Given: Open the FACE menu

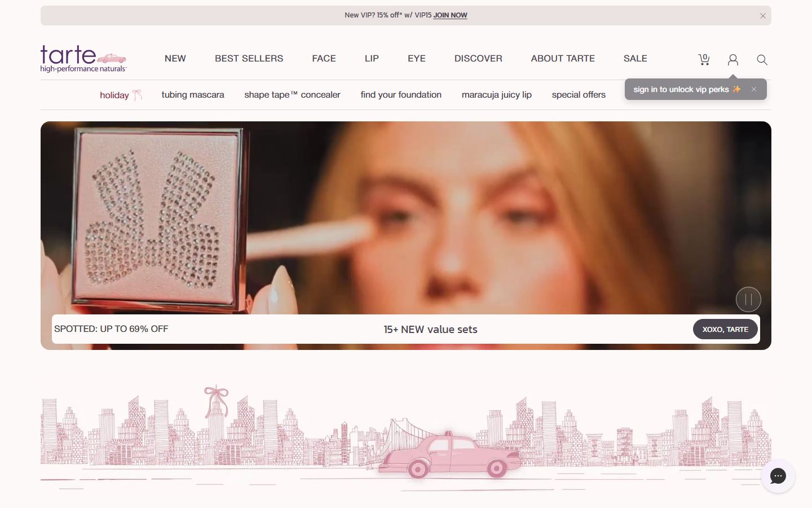Looking at the screenshot, I should click(324, 58).
